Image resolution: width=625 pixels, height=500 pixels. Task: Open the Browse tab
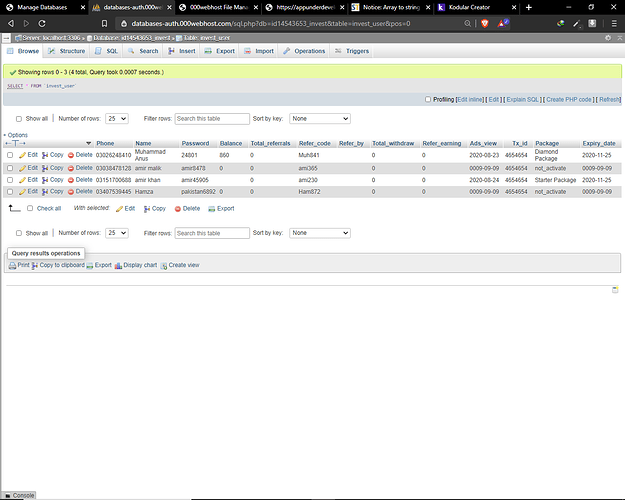coord(23,51)
